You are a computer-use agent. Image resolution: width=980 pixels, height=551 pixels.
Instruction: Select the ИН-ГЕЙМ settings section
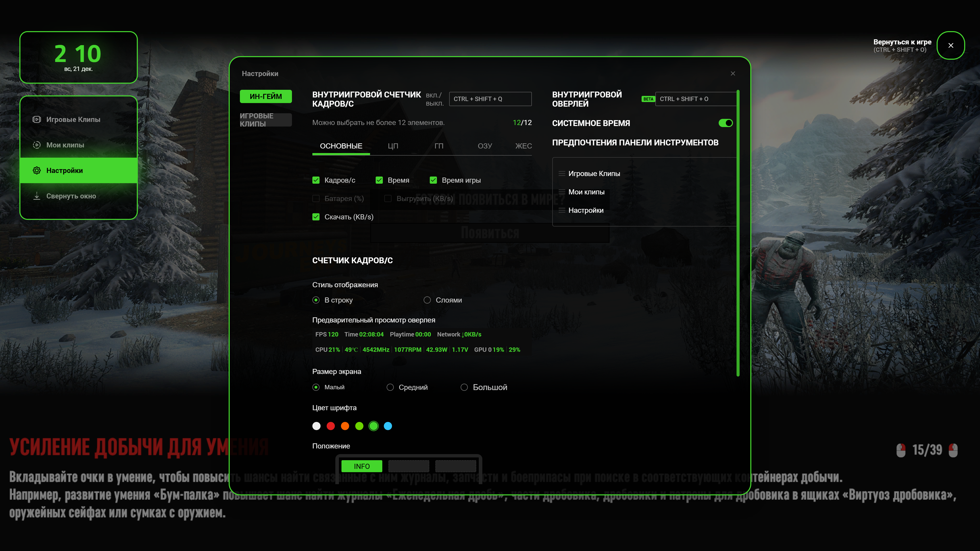pyautogui.click(x=265, y=97)
